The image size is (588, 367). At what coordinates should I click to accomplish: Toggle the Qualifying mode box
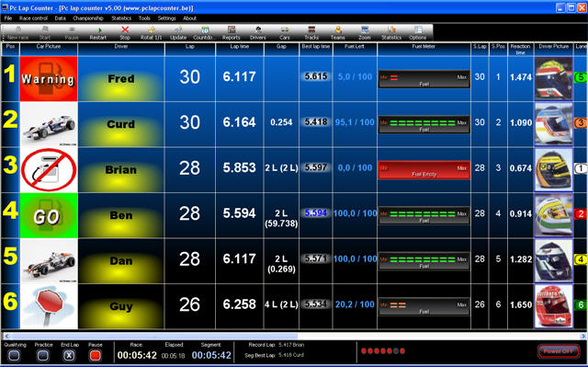[15, 355]
